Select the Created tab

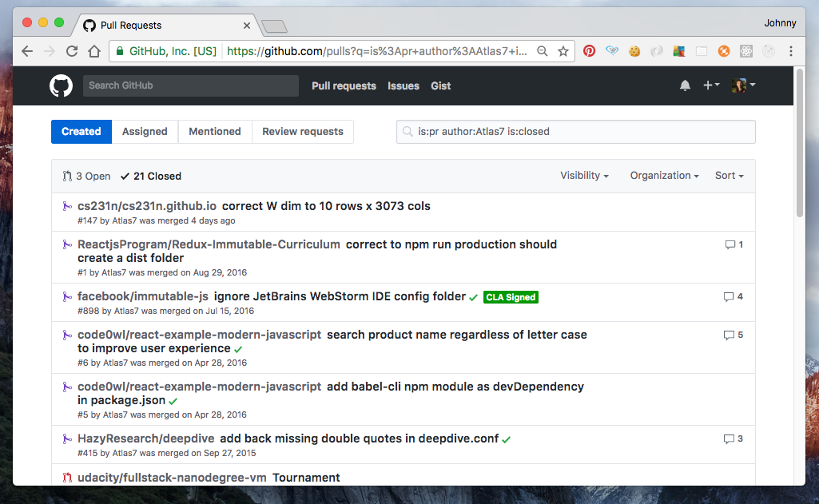(81, 132)
